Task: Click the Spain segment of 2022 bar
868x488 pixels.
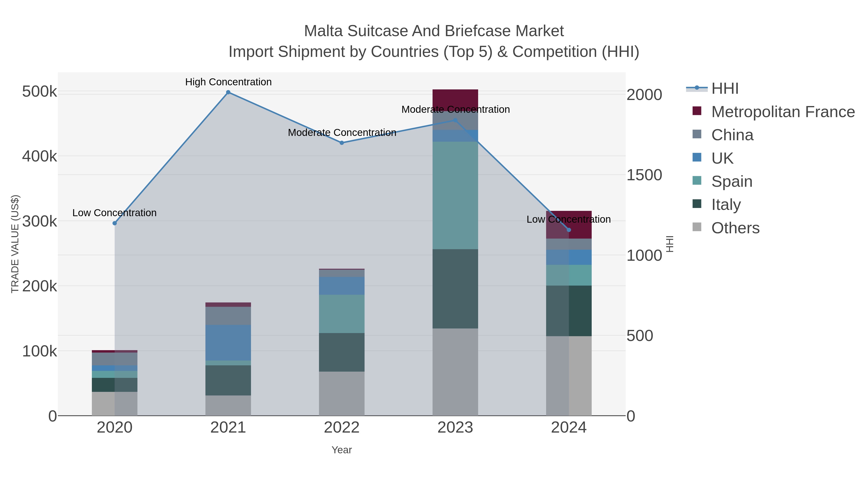Action: point(342,314)
